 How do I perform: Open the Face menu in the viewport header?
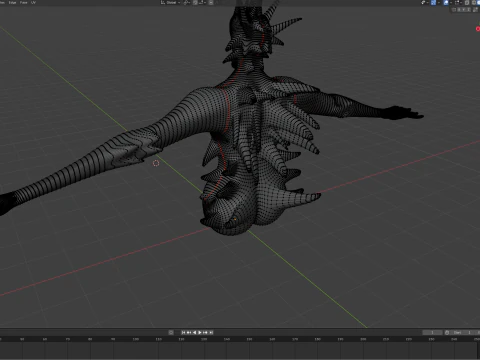click(x=24, y=2)
